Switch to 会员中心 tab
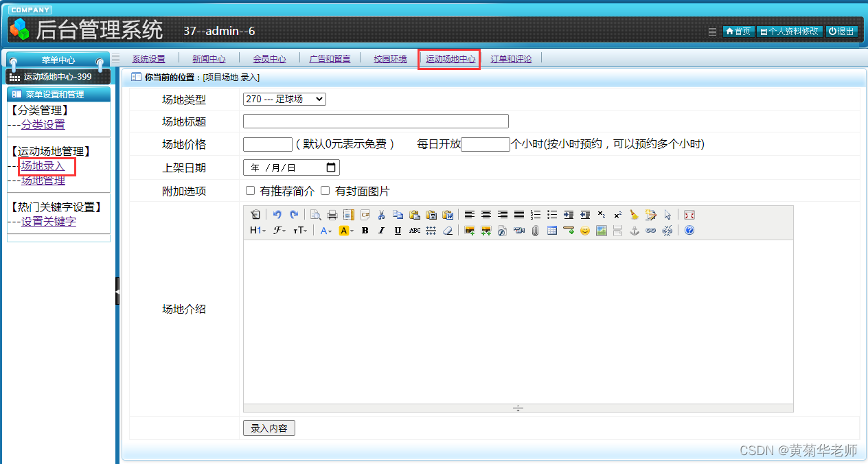The height and width of the screenshot is (464, 868). click(x=269, y=59)
